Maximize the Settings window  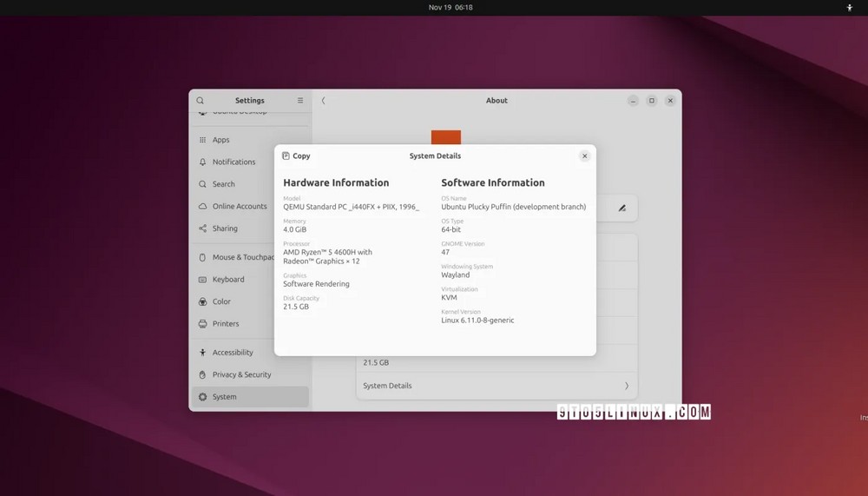(x=652, y=100)
